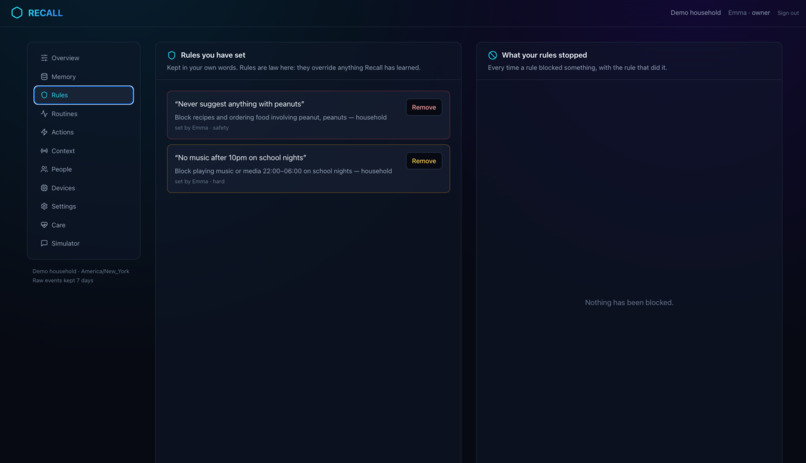Sign out of the account
Viewport: 806px width, 463px height.
pos(787,13)
